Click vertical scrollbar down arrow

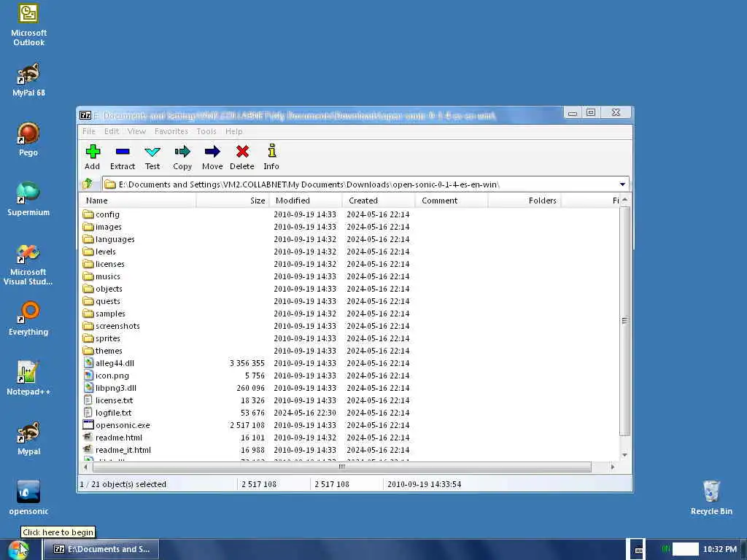click(x=624, y=455)
